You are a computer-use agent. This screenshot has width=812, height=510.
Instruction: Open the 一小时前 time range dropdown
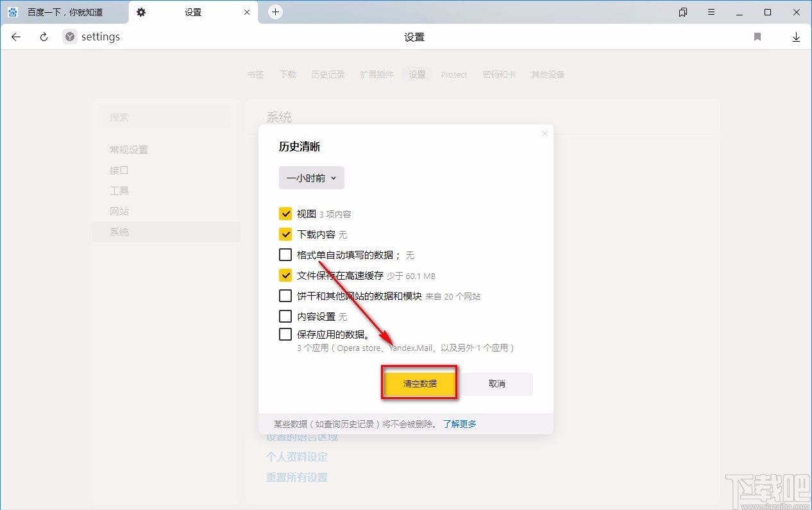311,178
